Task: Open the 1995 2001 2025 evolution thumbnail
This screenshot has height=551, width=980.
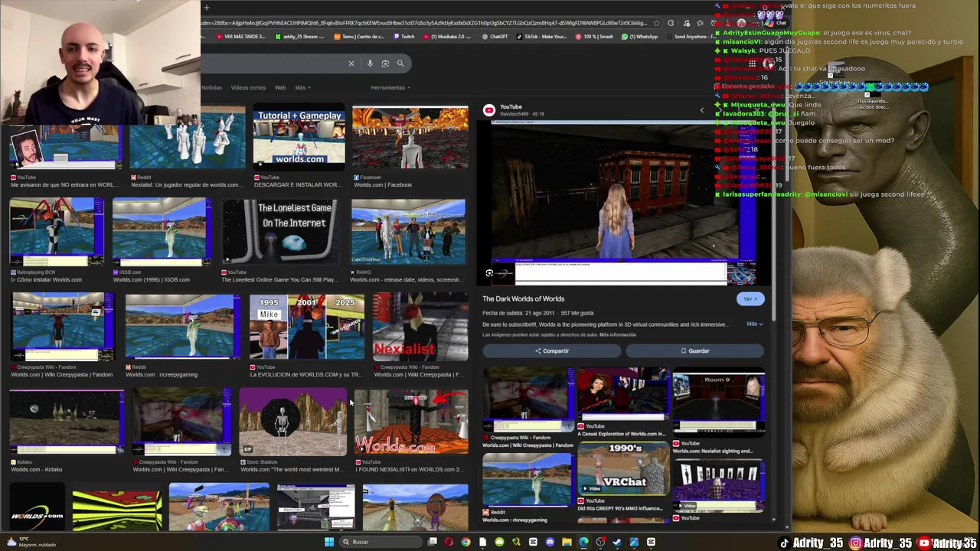Action: pyautogui.click(x=307, y=327)
